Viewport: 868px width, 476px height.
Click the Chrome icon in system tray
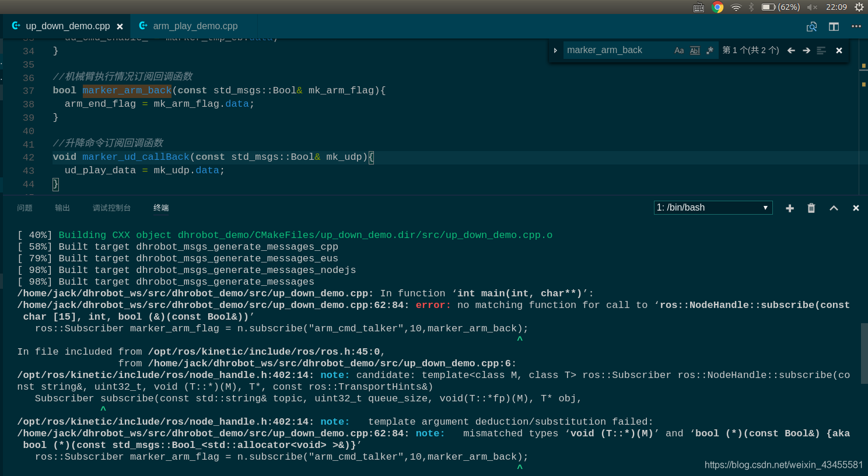tap(717, 7)
